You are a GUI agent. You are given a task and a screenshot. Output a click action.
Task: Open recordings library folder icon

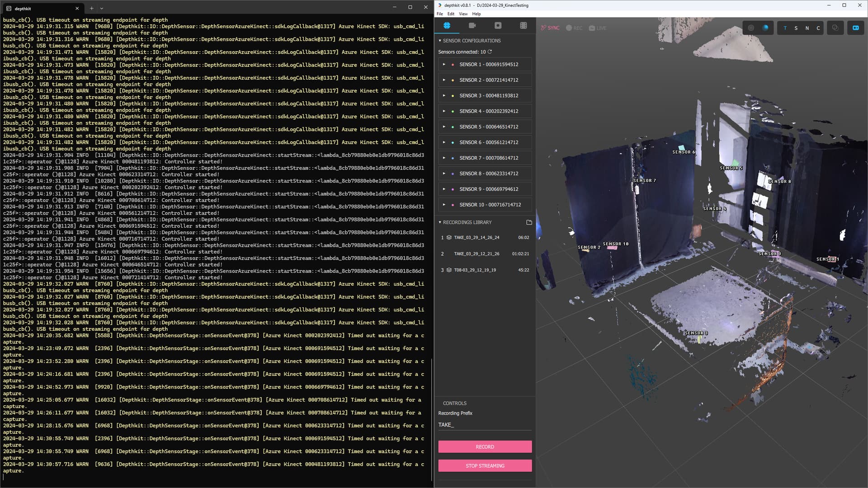coord(529,222)
